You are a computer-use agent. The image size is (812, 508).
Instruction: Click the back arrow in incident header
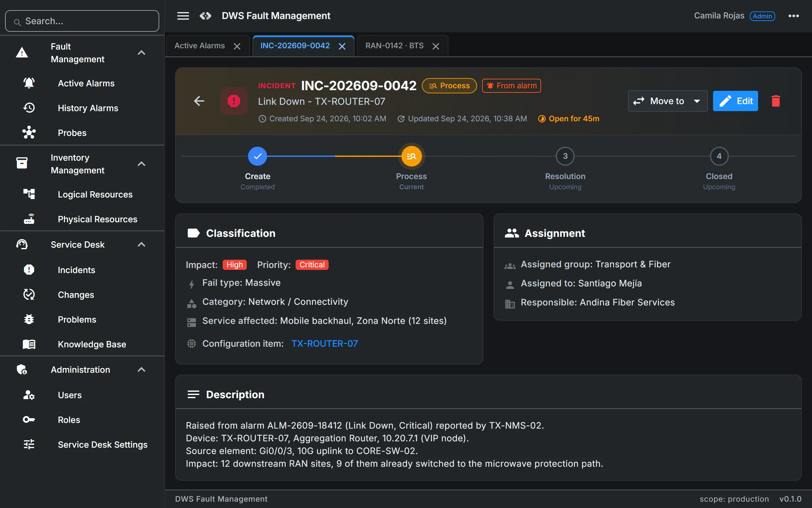coord(199,101)
